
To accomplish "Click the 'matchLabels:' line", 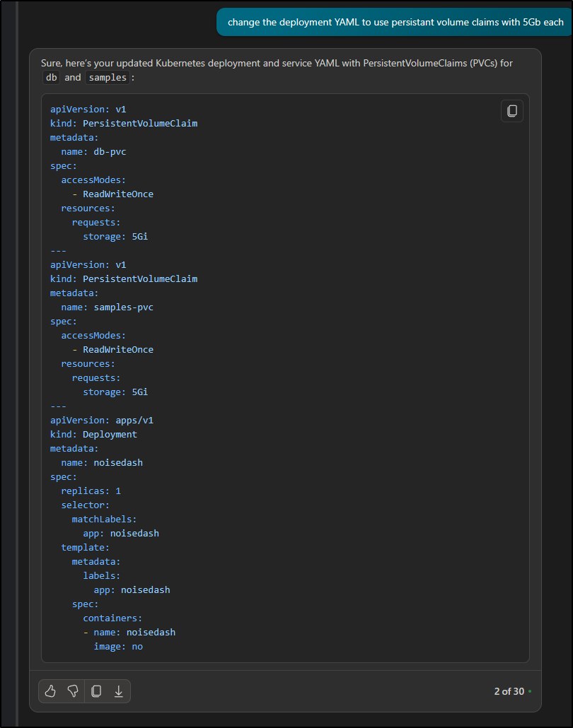I will [104, 519].
